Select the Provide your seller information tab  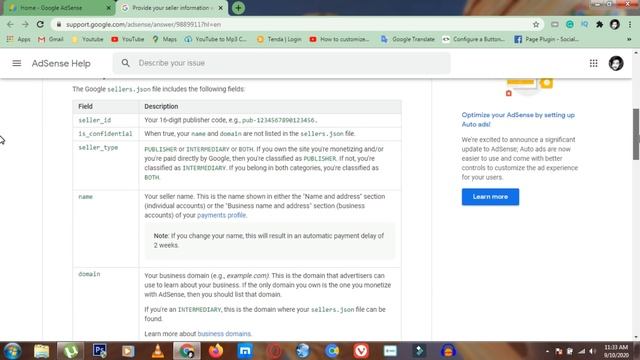coord(171,8)
